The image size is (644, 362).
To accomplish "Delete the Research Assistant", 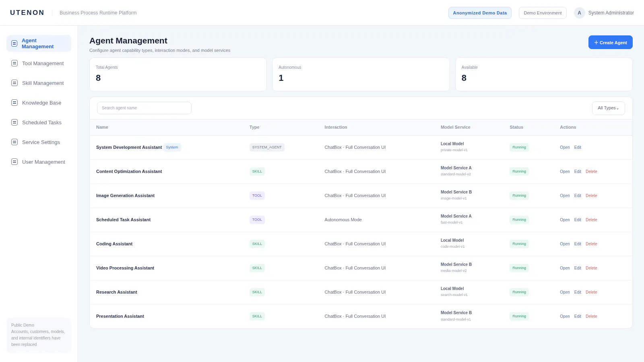I will tap(591, 292).
